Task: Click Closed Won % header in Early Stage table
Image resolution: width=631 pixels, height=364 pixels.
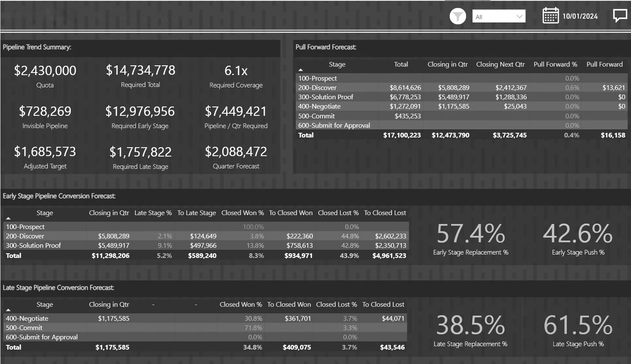Action: [x=242, y=213]
